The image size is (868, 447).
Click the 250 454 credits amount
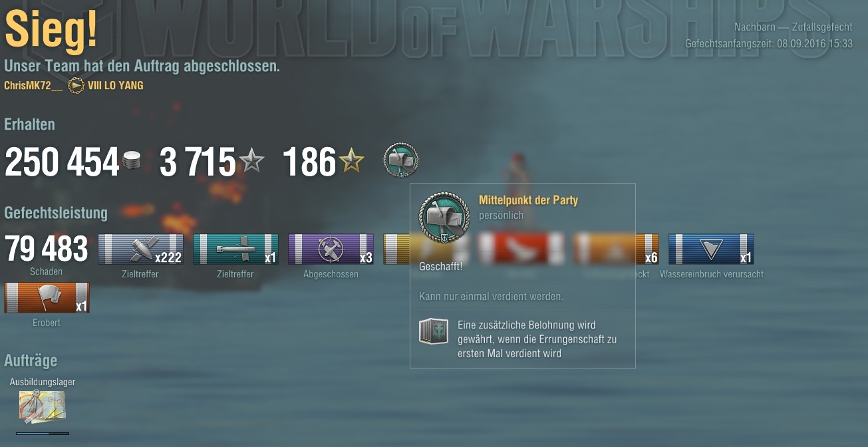click(x=62, y=162)
